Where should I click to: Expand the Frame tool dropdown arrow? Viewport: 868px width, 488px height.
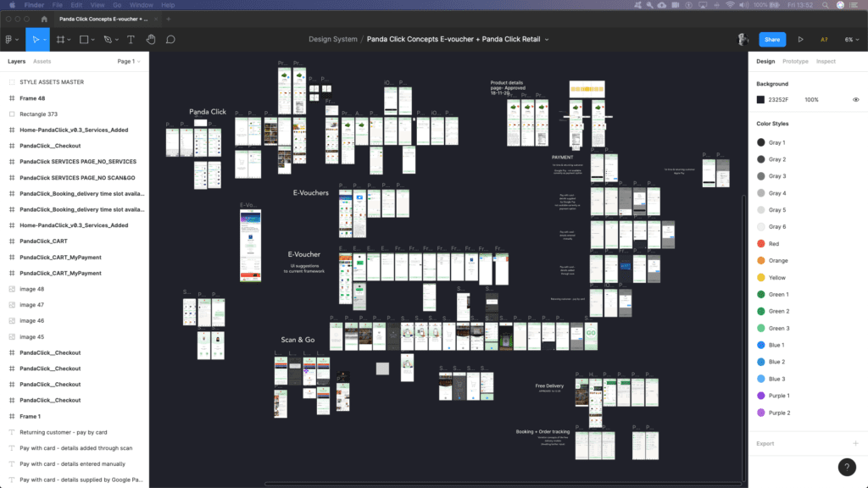click(69, 40)
